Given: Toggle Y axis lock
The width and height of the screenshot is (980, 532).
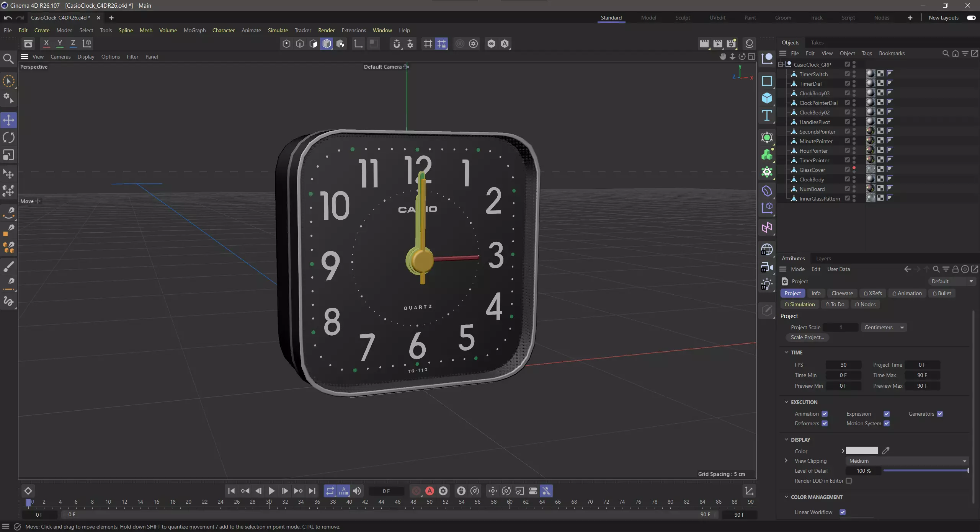Looking at the screenshot, I should coord(60,43).
